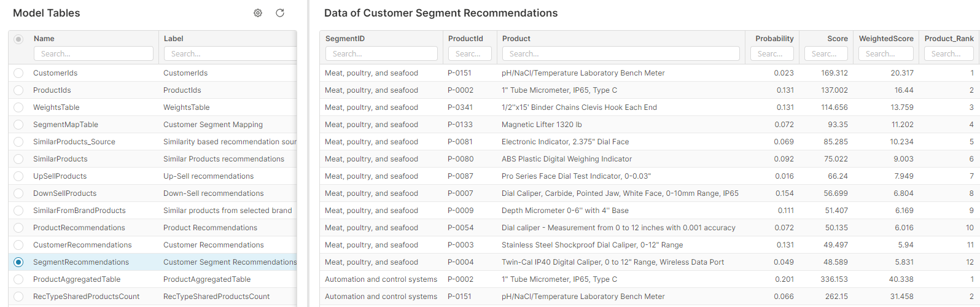Screen dimensions: 980x307
Task: Click the WeightedScore column header
Action: pos(886,39)
